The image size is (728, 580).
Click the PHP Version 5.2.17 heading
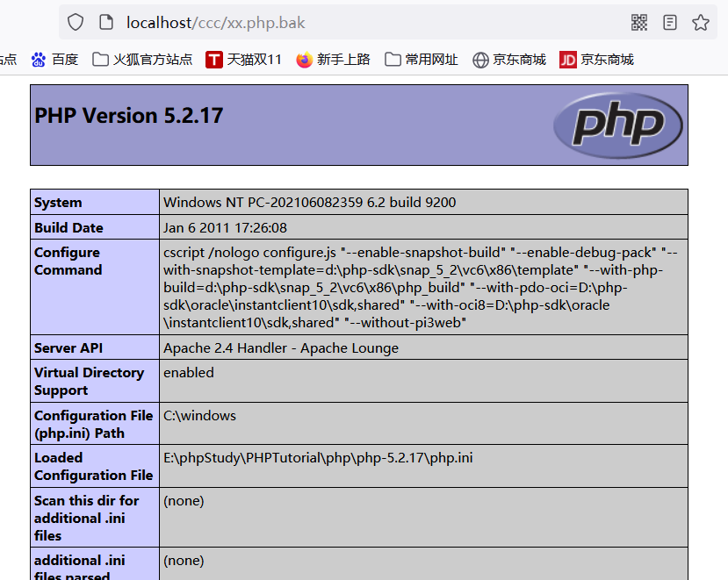pyautogui.click(x=128, y=116)
